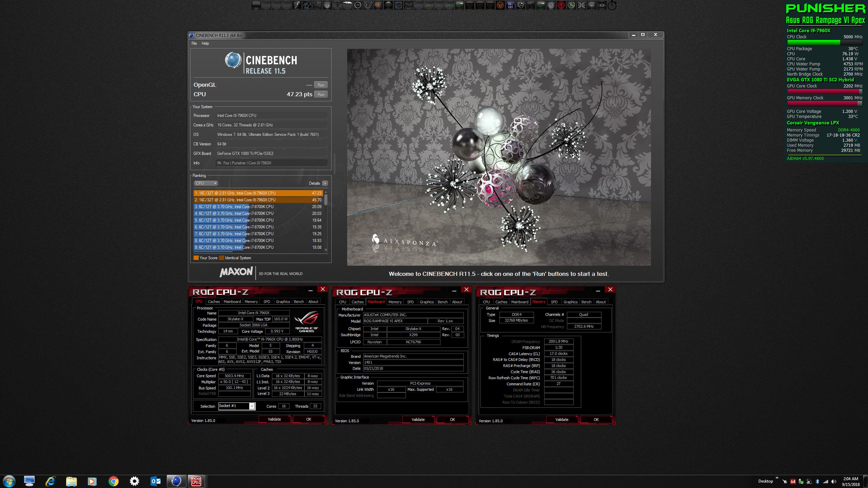Open CPU tab in right CPU-Z window

(x=486, y=302)
